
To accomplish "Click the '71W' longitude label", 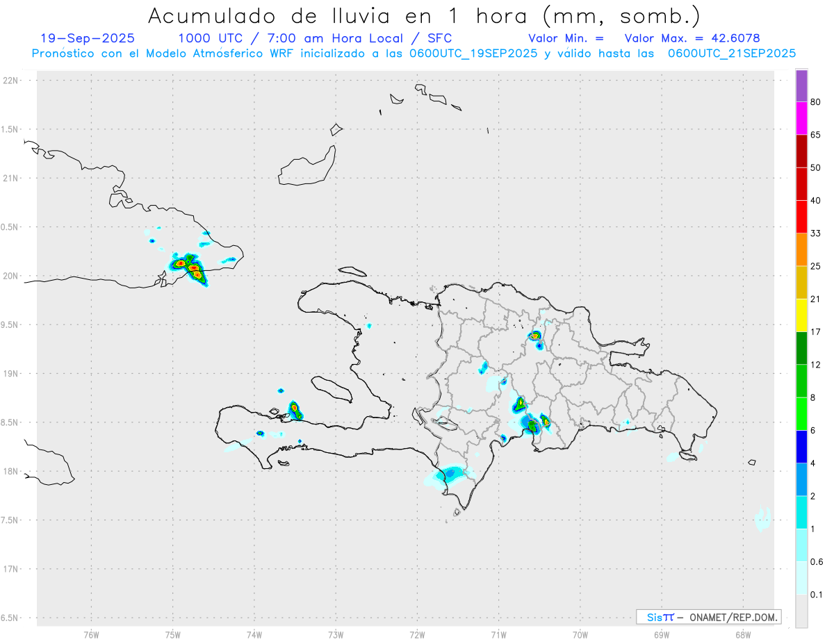I will (498, 635).
